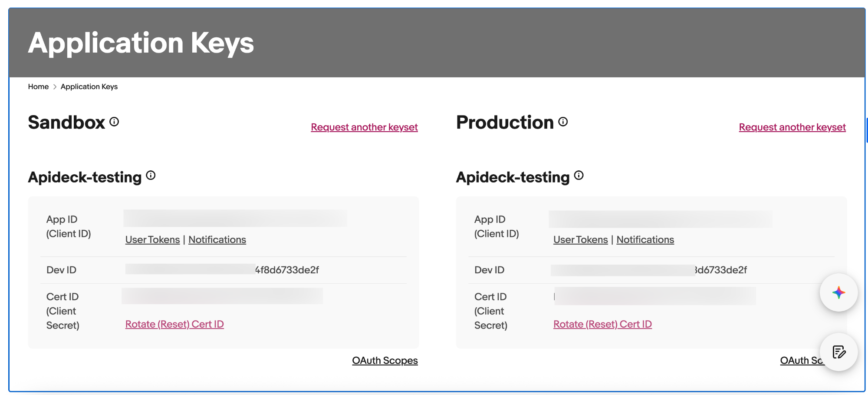Open the Gemini sparkle assistant button

(838, 292)
